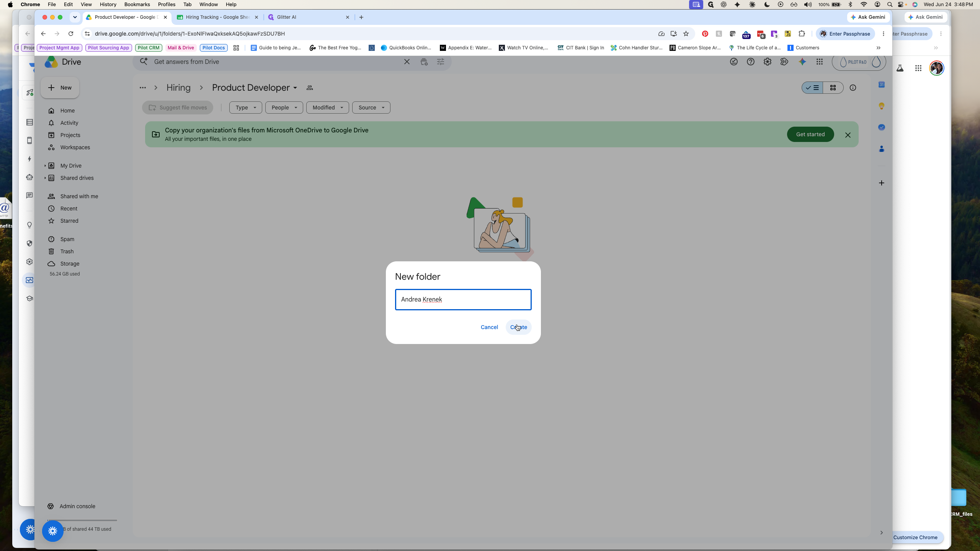Reload the current page
The image size is (980, 551).
click(71, 34)
